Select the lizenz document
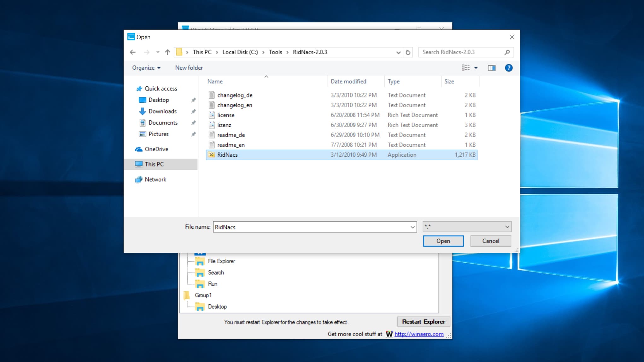Viewport: 644px width, 362px height. pos(342,125)
